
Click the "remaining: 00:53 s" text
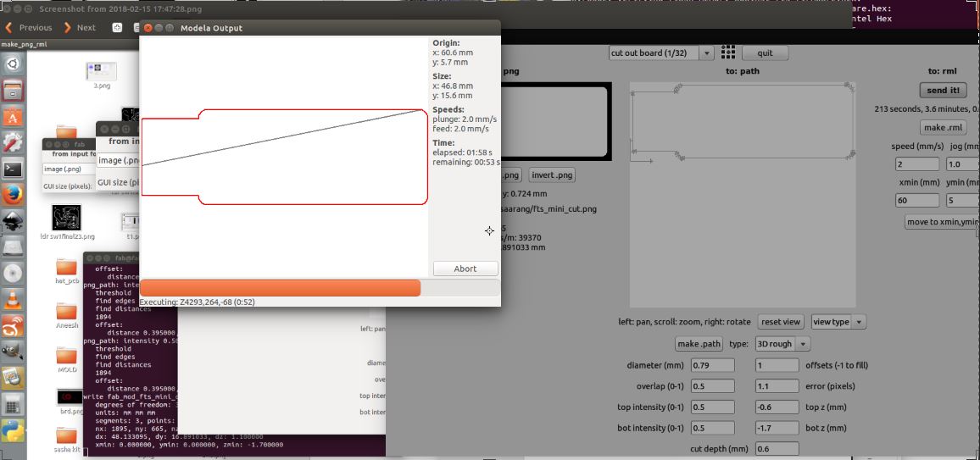tap(465, 163)
